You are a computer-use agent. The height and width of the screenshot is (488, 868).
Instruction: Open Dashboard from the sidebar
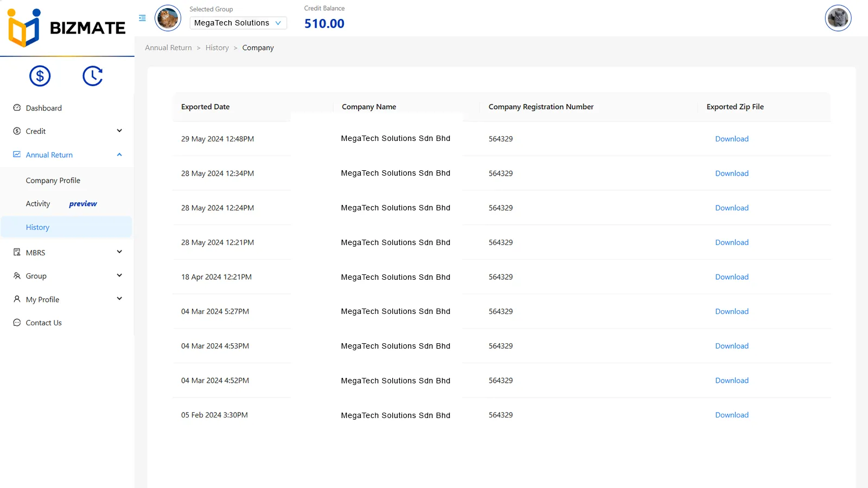[x=44, y=108]
